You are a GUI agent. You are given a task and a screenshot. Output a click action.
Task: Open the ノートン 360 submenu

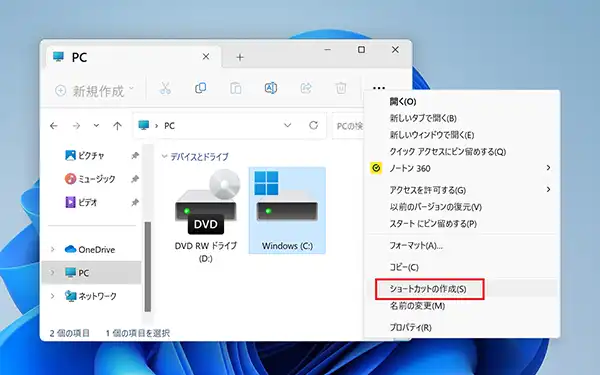[x=462, y=168]
